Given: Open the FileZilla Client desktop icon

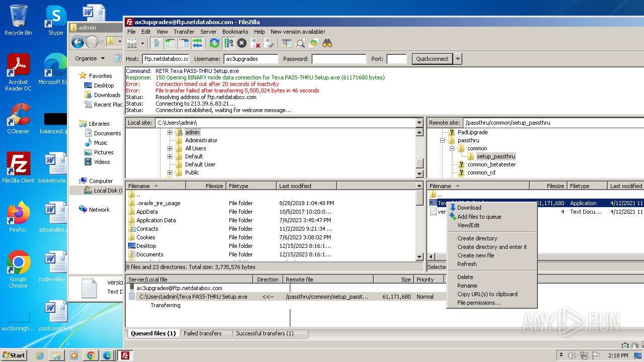Looking at the screenshot, I should tap(18, 168).
